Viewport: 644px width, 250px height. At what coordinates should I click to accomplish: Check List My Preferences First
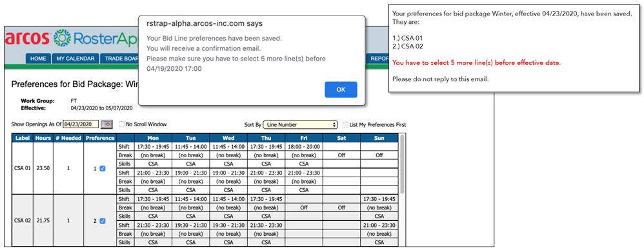[x=345, y=124]
